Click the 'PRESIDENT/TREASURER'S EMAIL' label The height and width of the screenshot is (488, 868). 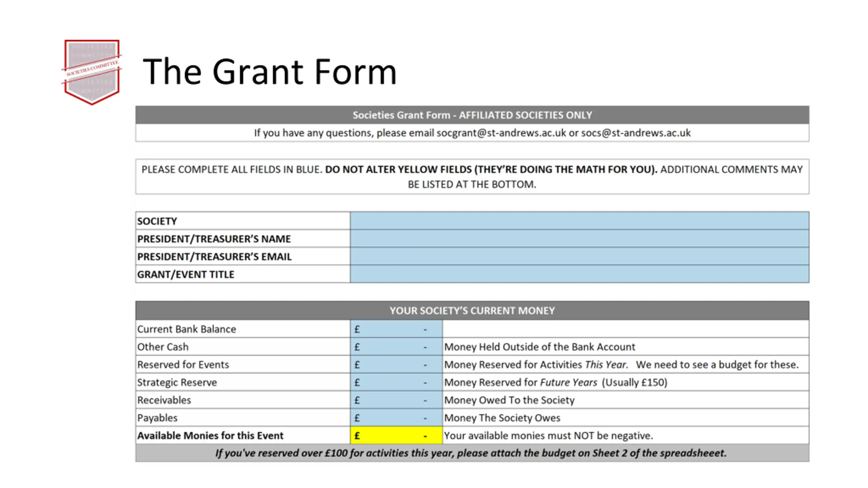click(x=214, y=257)
